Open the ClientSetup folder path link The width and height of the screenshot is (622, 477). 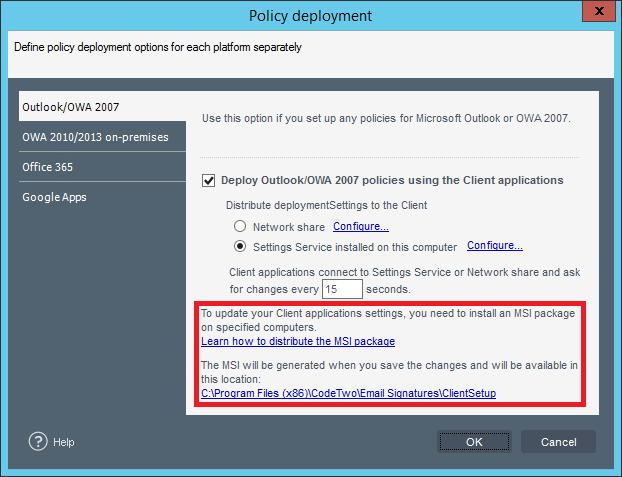(x=348, y=393)
